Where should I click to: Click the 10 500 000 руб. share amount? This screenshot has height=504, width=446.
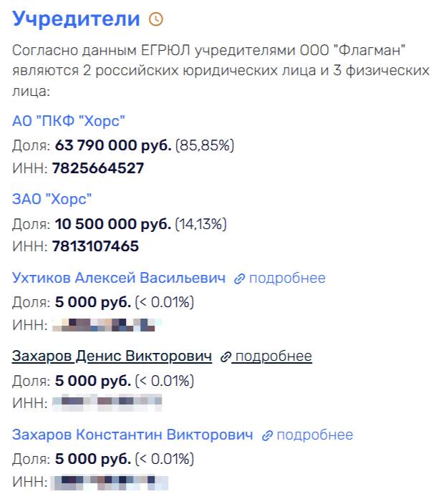click(x=113, y=224)
